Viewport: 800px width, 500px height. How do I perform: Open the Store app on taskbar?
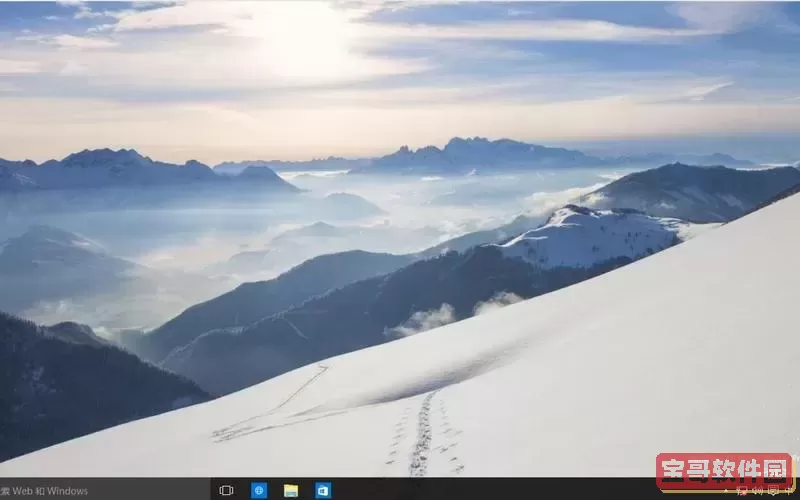click(x=323, y=490)
